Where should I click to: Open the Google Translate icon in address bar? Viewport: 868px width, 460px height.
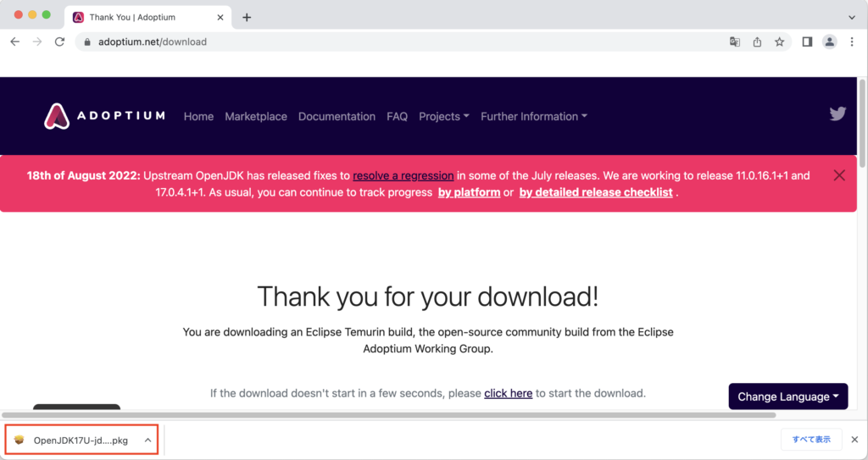point(735,42)
